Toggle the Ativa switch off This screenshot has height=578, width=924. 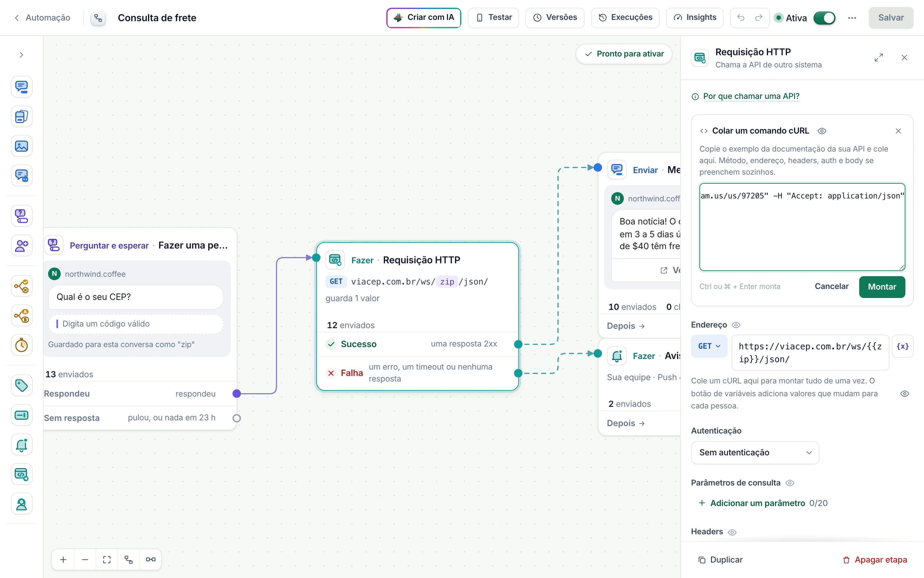click(824, 18)
